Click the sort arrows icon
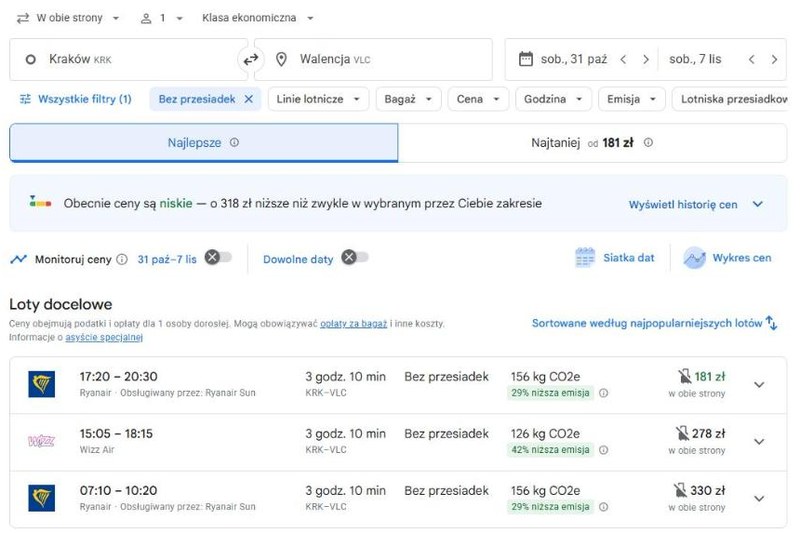Viewport: 800px width, 533px height. 772,323
